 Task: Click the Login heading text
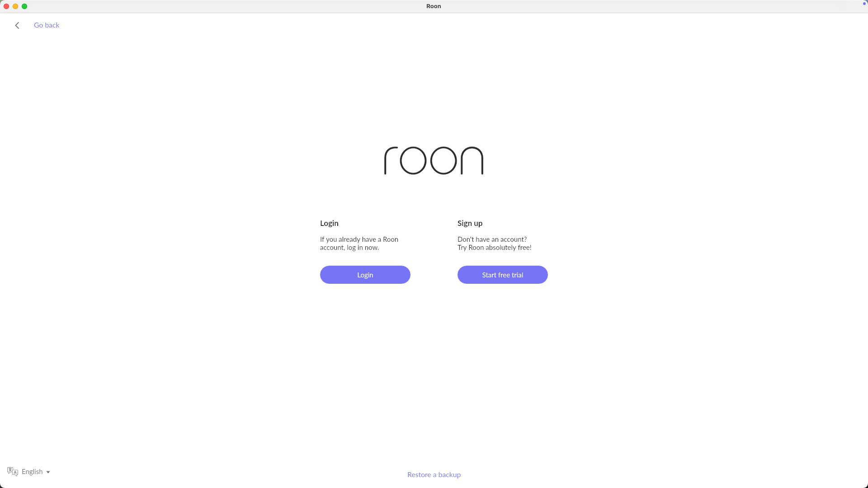329,223
